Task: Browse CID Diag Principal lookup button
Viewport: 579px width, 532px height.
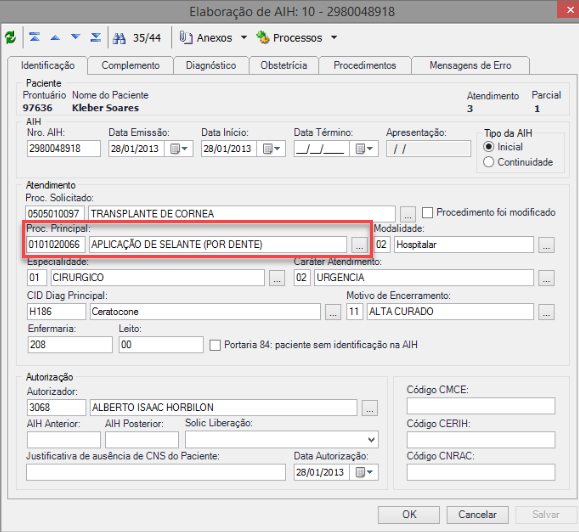Action: pyautogui.click(x=333, y=312)
